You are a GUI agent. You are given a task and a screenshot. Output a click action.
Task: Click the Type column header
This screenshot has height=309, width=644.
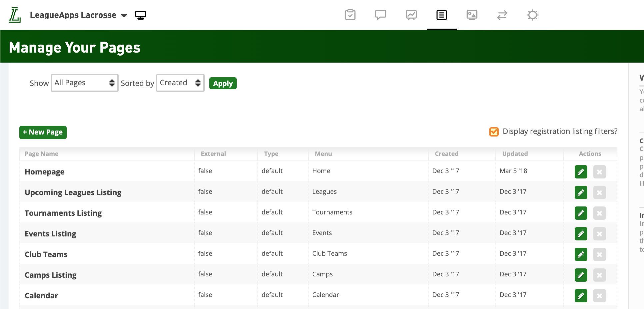(271, 154)
